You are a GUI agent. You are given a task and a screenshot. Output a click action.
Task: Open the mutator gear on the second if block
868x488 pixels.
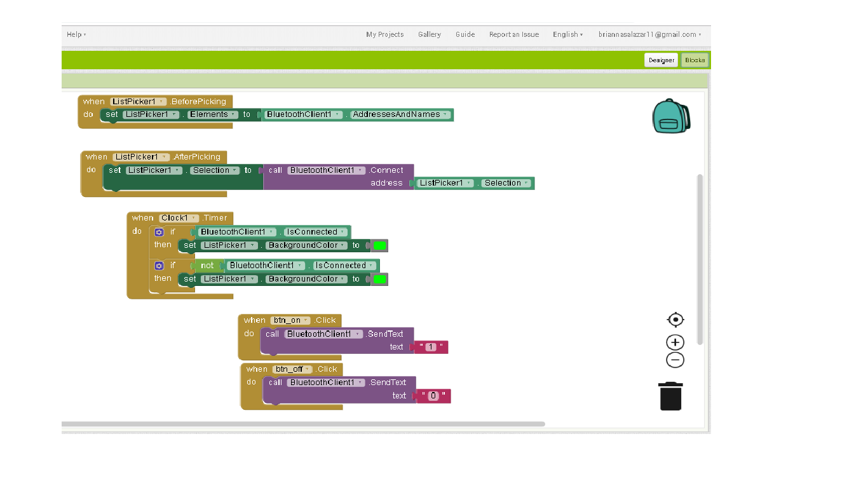[158, 265]
